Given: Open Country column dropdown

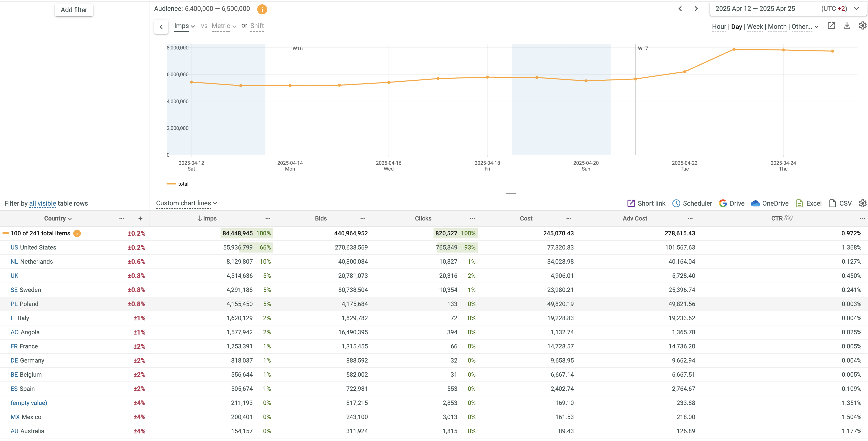Looking at the screenshot, I should 58,218.
